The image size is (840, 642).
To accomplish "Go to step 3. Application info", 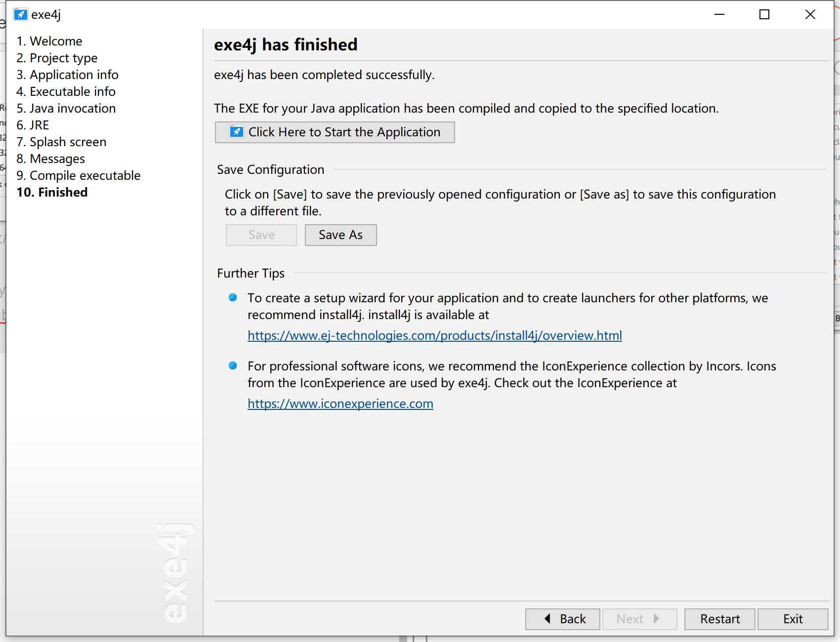I will click(x=67, y=75).
